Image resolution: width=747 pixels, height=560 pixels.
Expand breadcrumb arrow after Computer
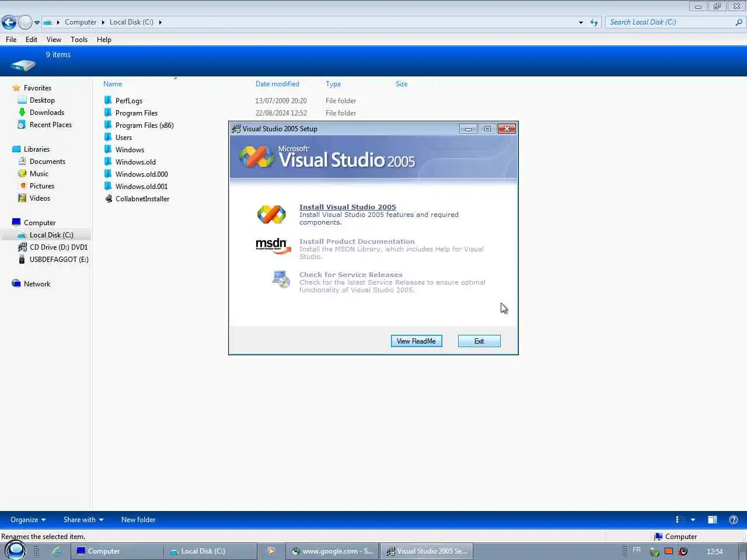click(x=103, y=22)
